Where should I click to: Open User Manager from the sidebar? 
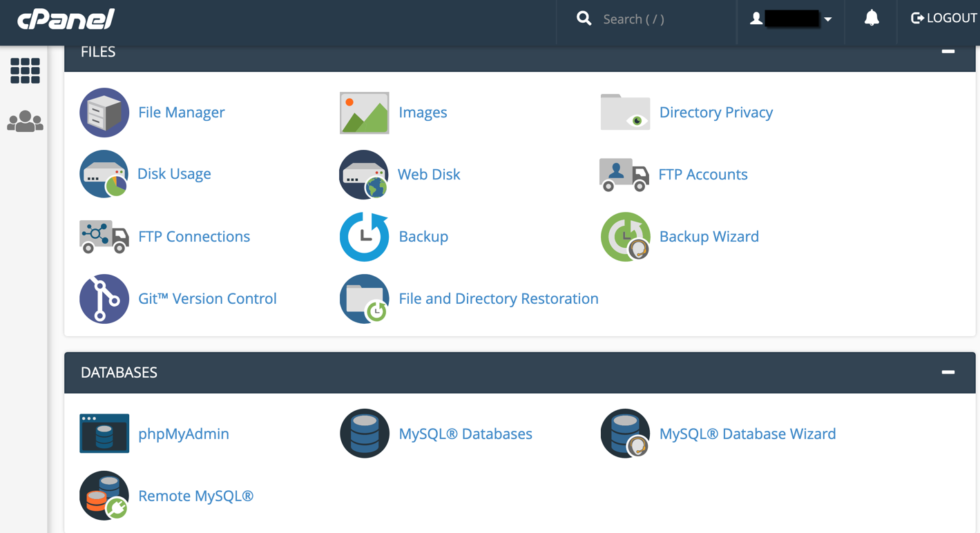[x=26, y=122]
